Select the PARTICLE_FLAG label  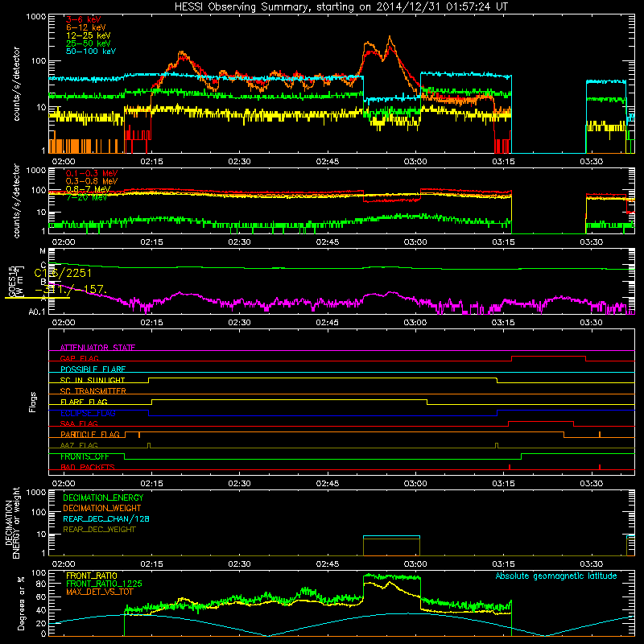pyautogui.click(x=90, y=435)
